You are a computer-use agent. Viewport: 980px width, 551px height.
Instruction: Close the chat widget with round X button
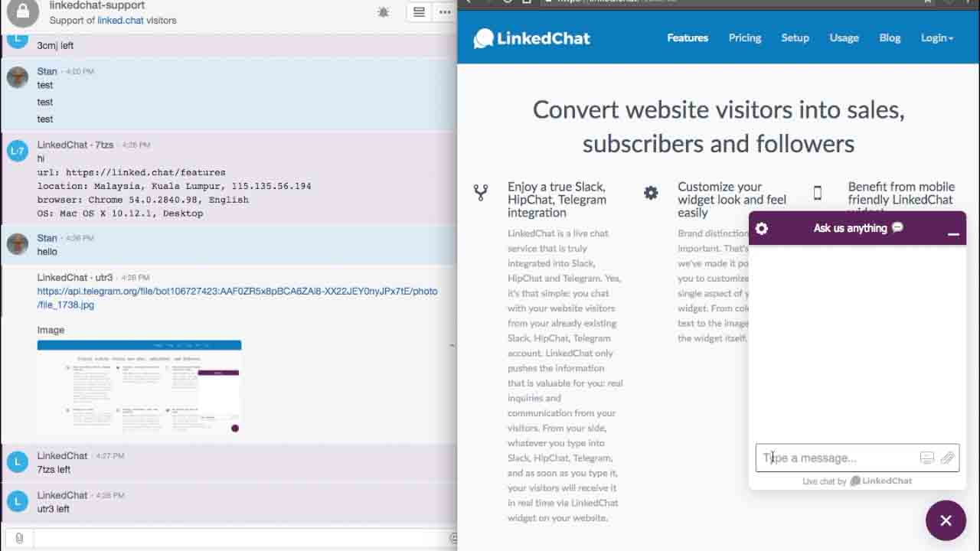click(x=946, y=520)
